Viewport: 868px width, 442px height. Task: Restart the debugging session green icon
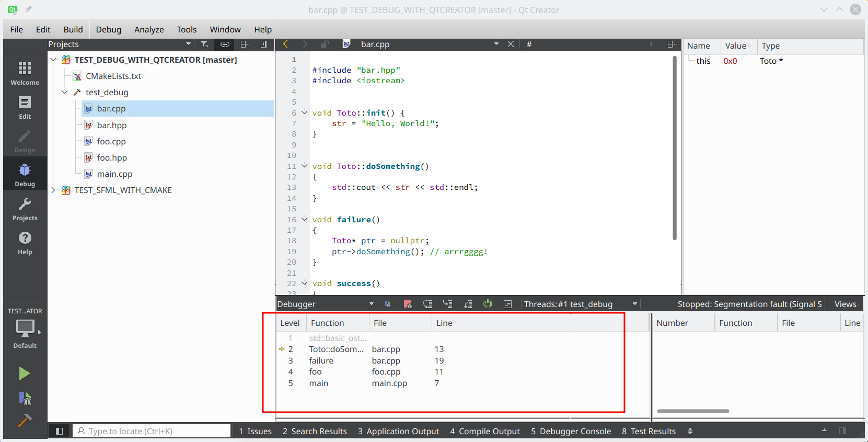point(488,304)
